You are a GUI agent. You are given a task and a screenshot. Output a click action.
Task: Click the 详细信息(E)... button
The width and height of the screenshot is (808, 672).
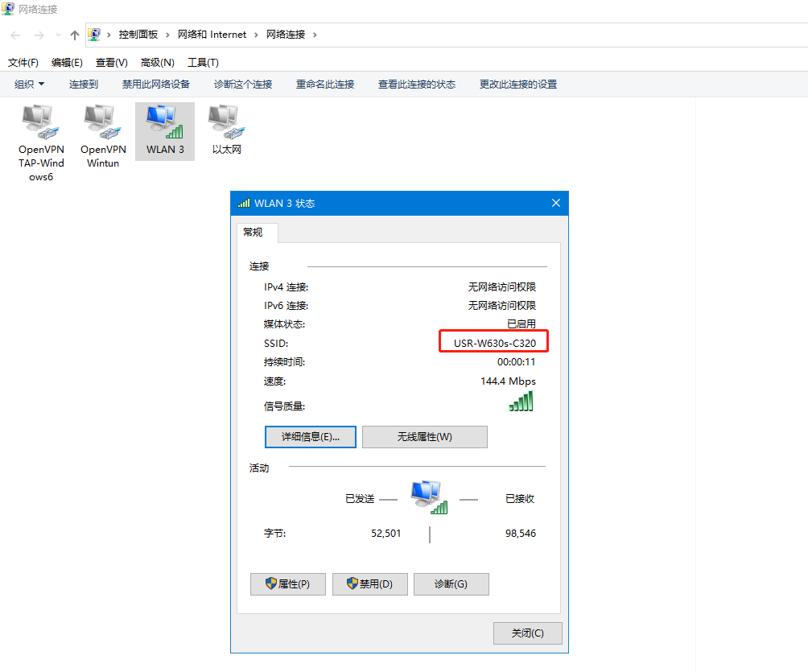click(x=310, y=437)
